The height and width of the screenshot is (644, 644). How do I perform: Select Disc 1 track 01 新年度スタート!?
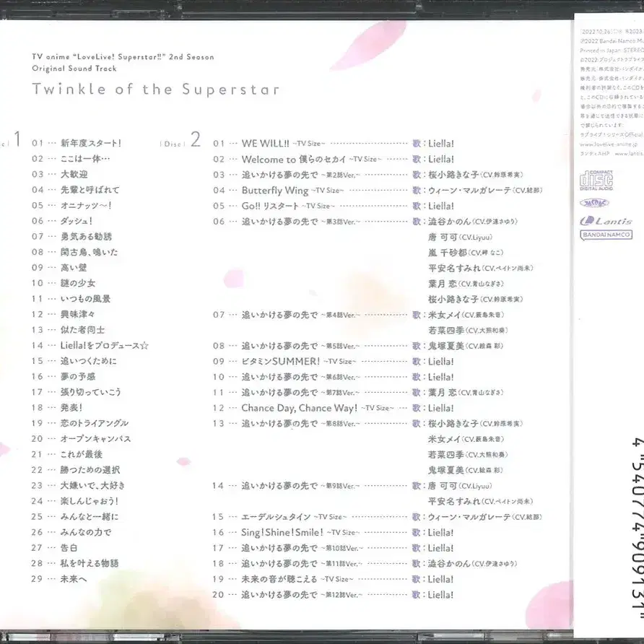(x=77, y=143)
